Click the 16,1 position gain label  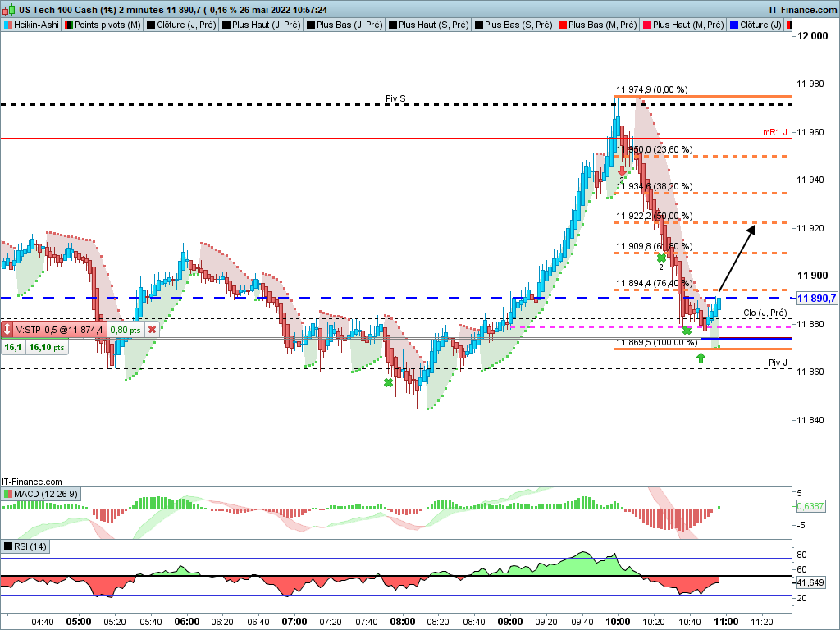(13, 347)
